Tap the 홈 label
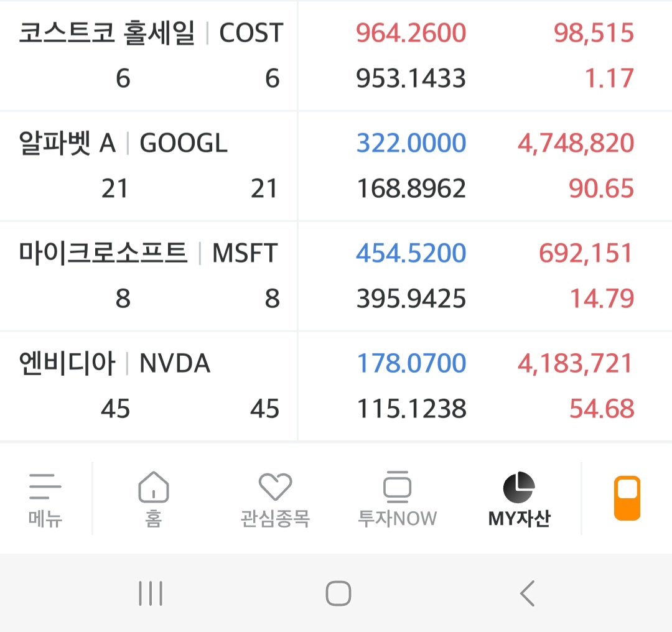The height and width of the screenshot is (632, 672). pos(154,519)
